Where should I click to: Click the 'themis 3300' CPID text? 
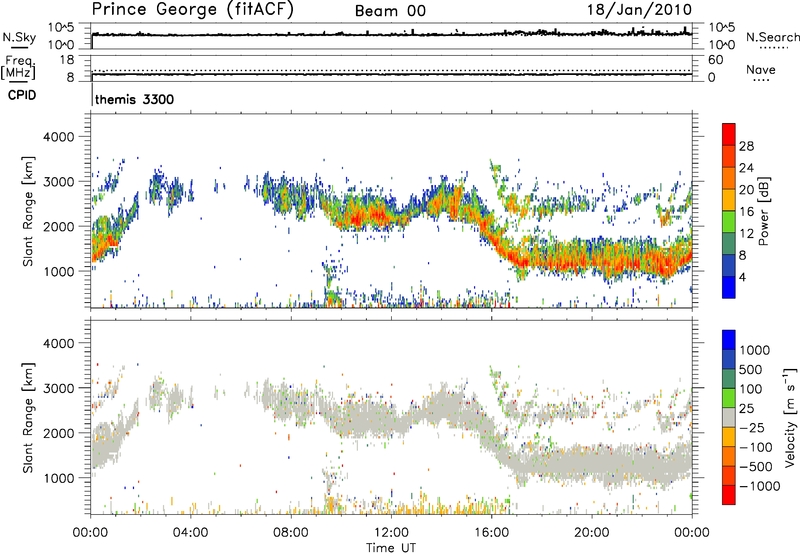(134, 99)
